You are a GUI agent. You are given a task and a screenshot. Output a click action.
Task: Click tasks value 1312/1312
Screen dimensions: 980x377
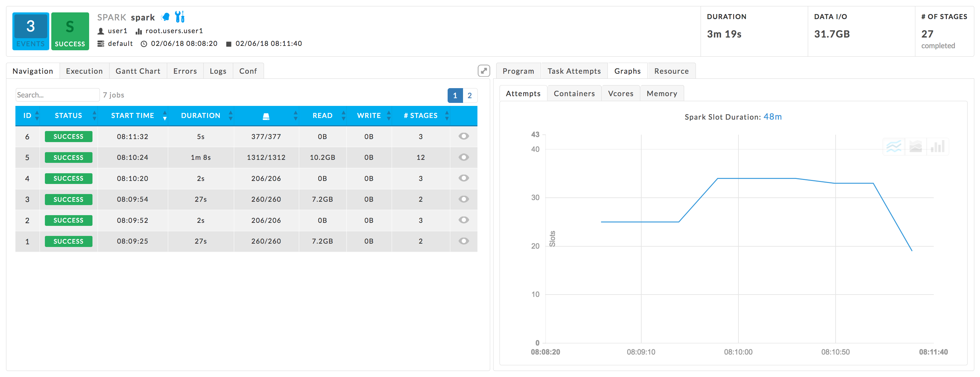[266, 158]
